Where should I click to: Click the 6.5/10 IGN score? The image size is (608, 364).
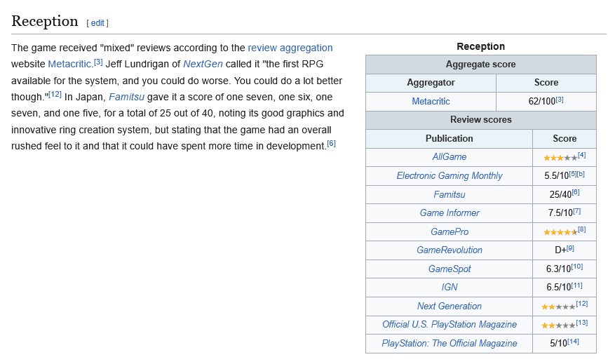tap(558, 288)
